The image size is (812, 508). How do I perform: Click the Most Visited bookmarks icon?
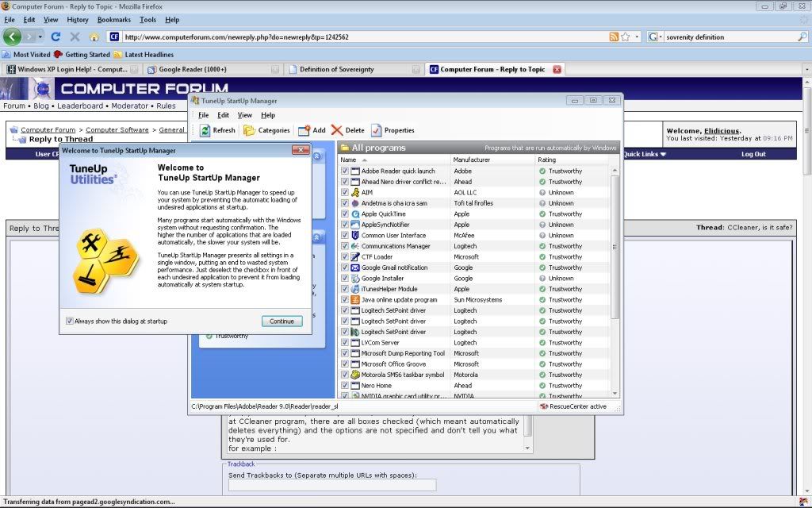tap(6, 55)
